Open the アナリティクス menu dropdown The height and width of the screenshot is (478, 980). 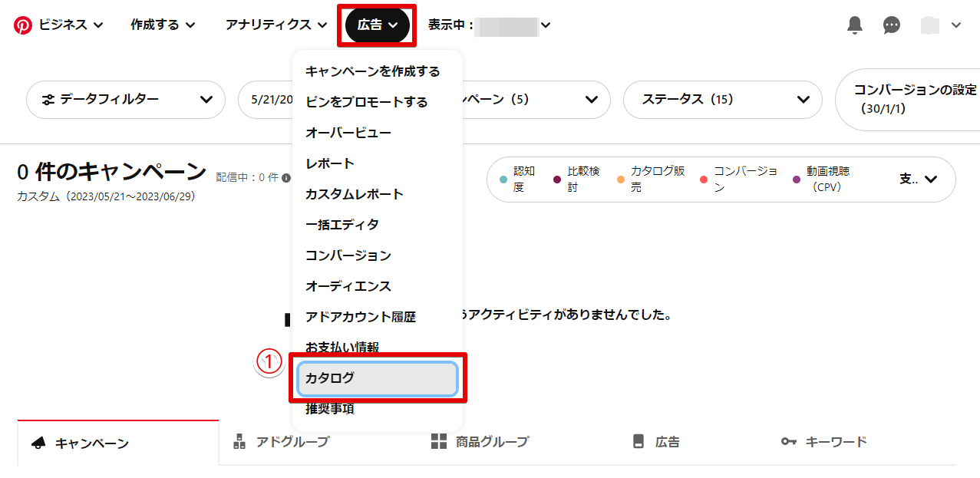click(x=276, y=25)
